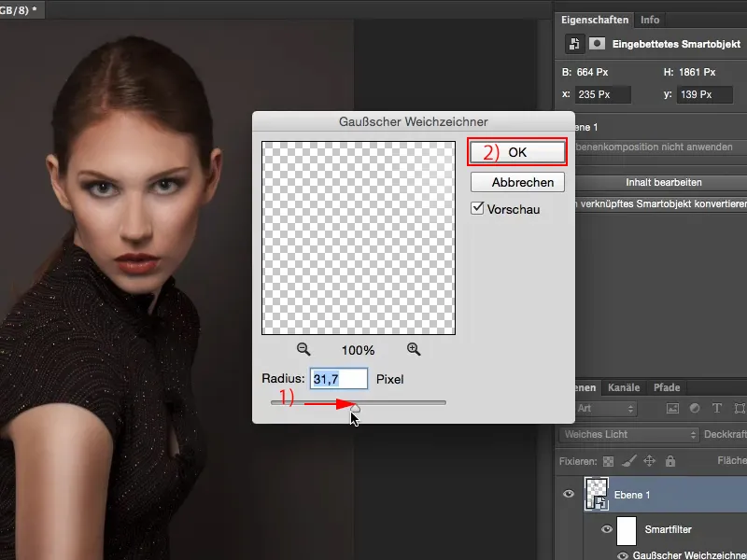
Task: Lock layer position with the move icon
Action: click(649, 460)
